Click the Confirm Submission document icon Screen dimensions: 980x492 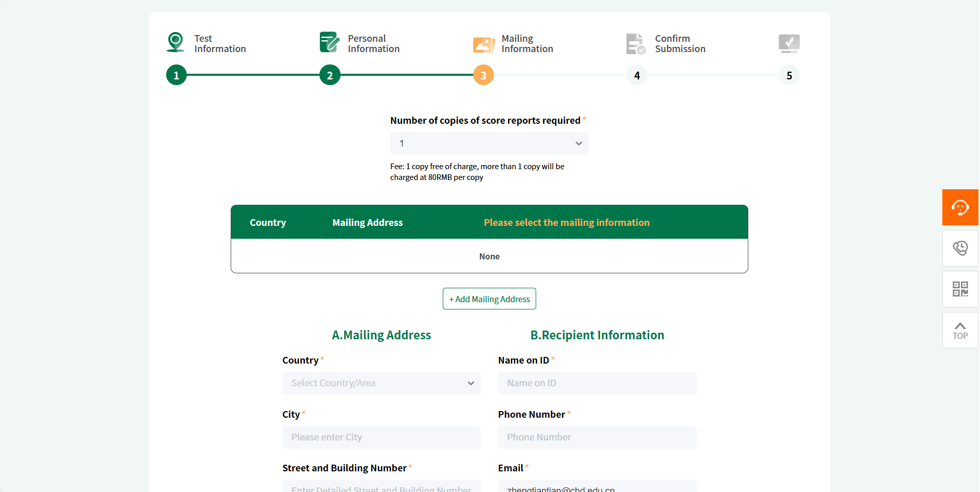[636, 44]
